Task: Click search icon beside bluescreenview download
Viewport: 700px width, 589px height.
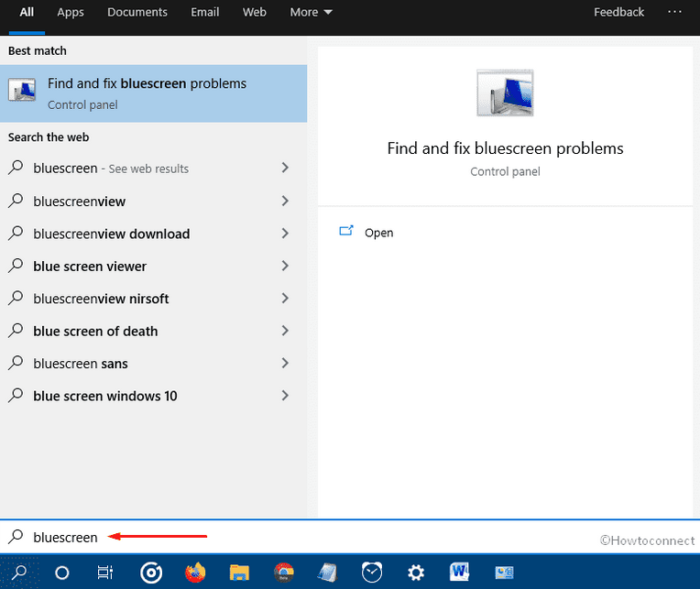Action: coord(16,233)
